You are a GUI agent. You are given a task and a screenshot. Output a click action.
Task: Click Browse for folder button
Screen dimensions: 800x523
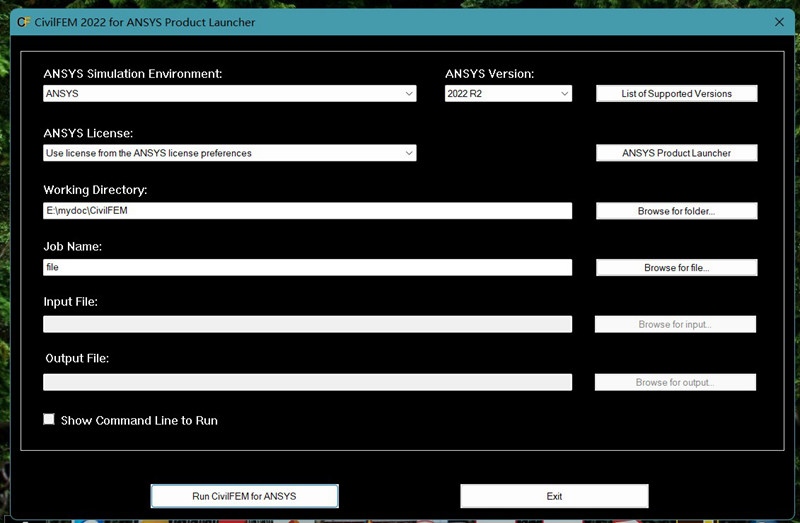(x=677, y=211)
